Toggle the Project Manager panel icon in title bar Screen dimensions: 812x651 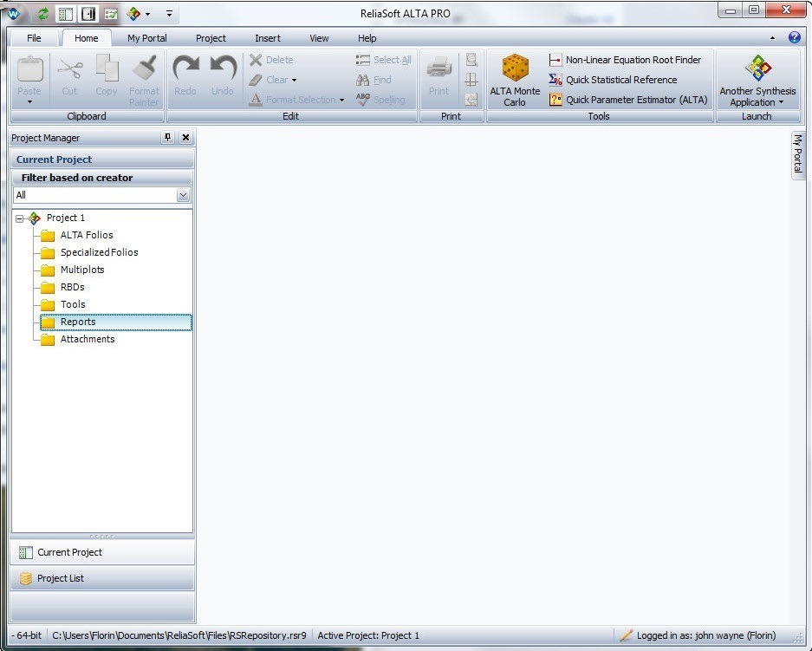pyautogui.click(x=65, y=14)
